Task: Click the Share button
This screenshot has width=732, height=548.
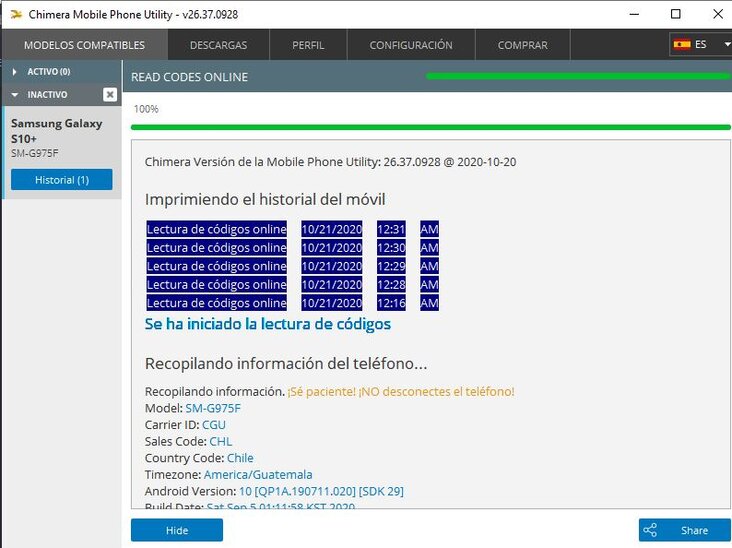Action: 685,530
